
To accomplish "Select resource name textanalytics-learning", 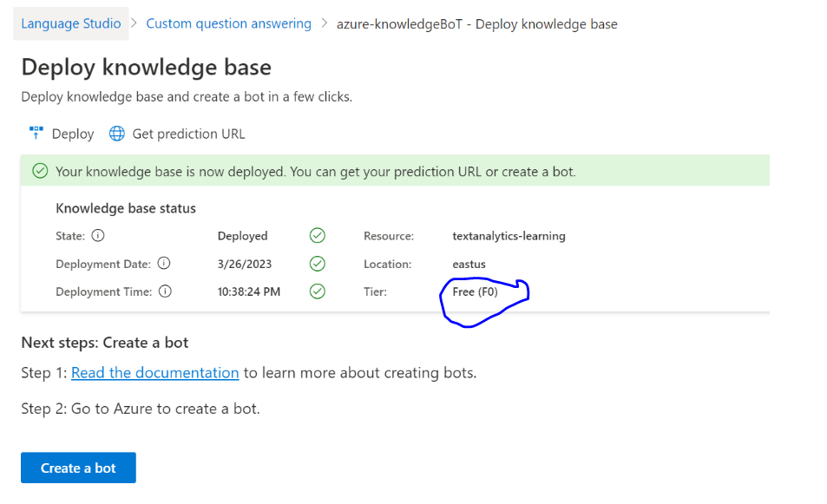I will click(509, 236).
